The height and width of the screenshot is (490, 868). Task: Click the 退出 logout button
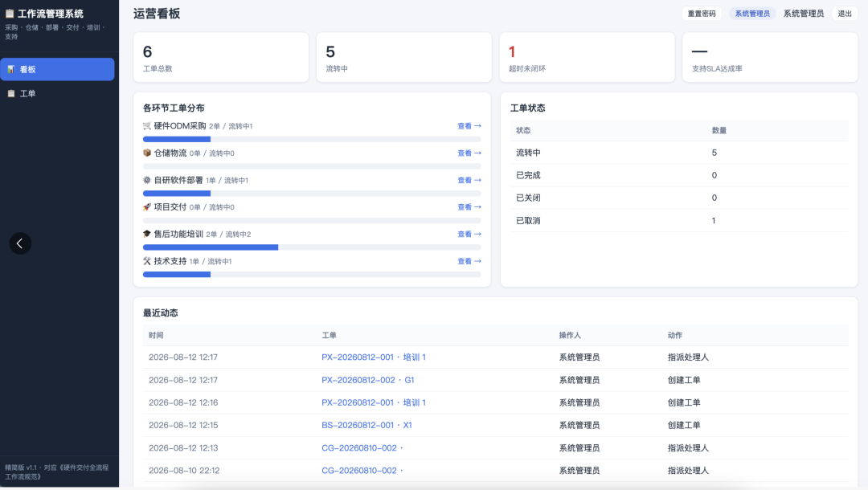click(x=845, y=14)
